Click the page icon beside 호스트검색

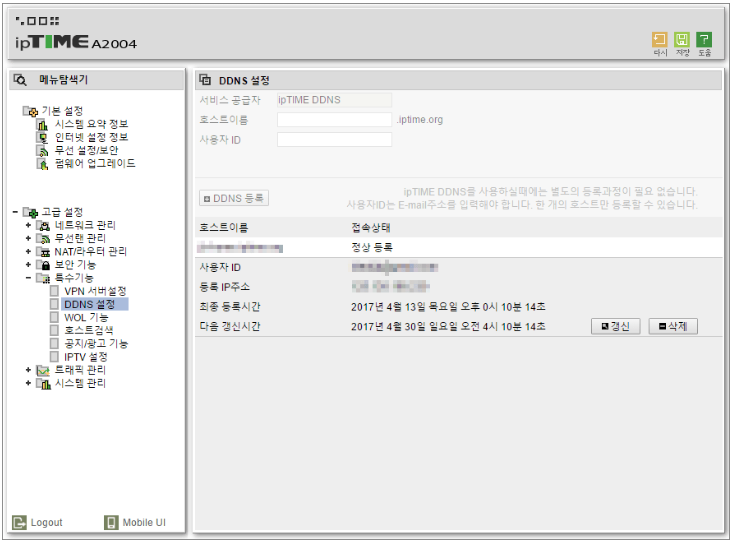click(55, 330)
